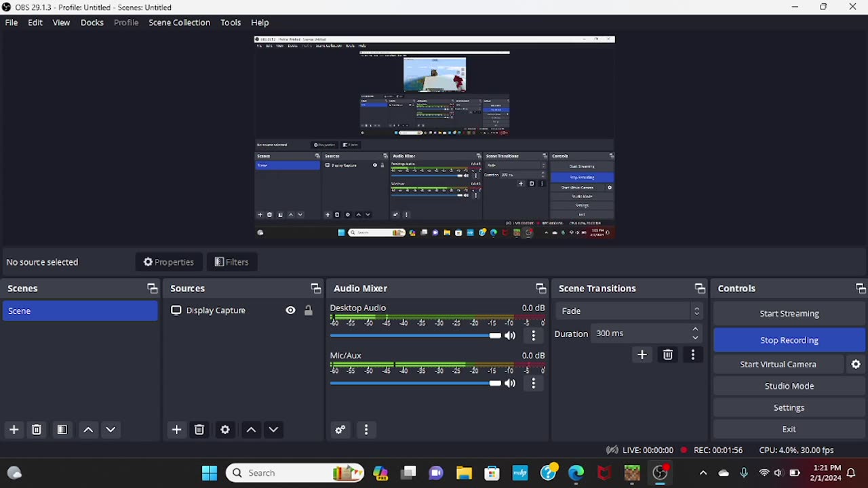Adjust Mic/Aux volume slider

click(416, 384)
